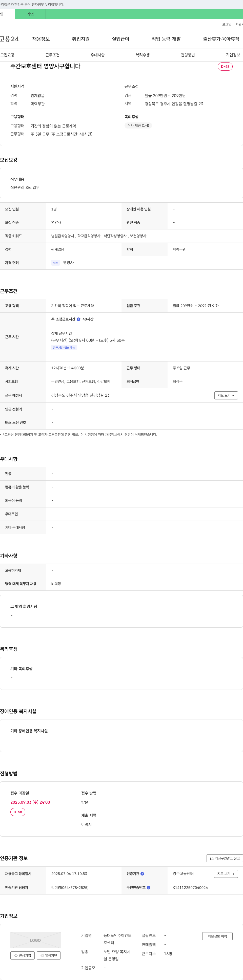Click the company LOGO placeholder image

(35, 940)
